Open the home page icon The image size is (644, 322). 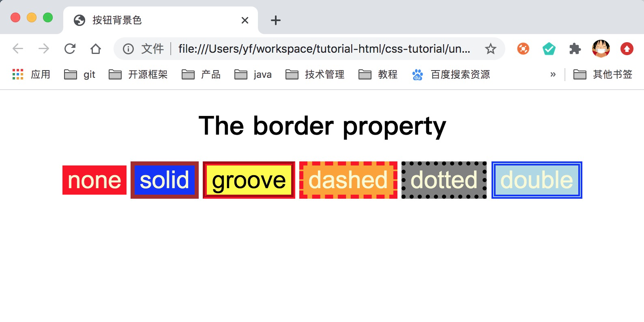pos(96,49)
